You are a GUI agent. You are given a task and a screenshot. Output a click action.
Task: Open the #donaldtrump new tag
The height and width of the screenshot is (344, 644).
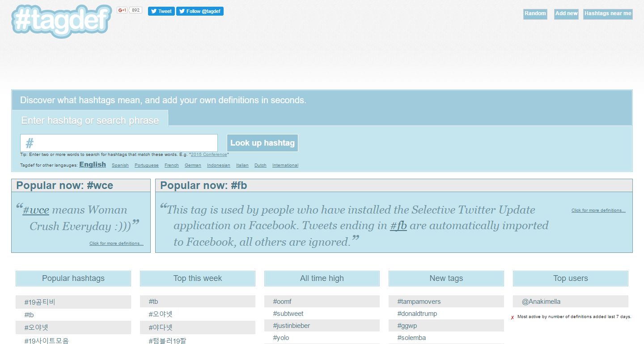coord(417,314)
